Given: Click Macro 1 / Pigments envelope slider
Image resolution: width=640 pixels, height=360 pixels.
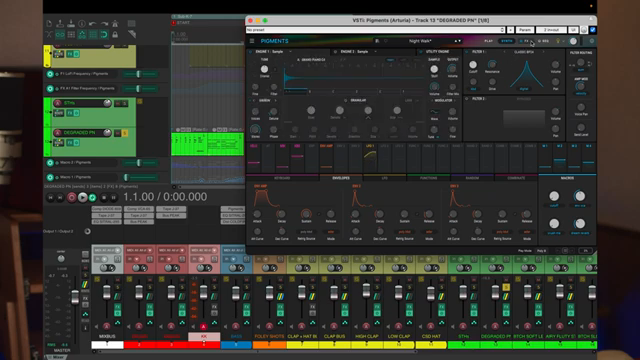Looking at the screenshot, I should click(x=140, y=178).
